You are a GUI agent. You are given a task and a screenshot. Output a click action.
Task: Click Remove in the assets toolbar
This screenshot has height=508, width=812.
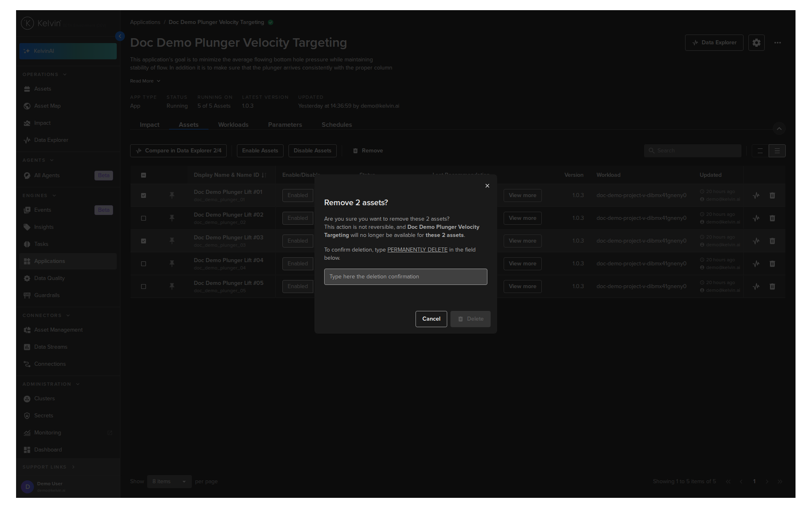pyautogui.click(x=368, y=151)
